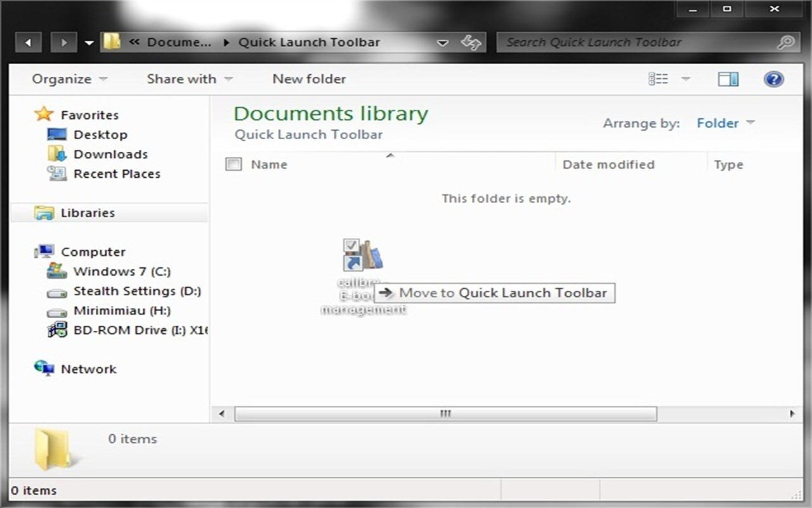Click the Recent Places icon

coord(56,173)
